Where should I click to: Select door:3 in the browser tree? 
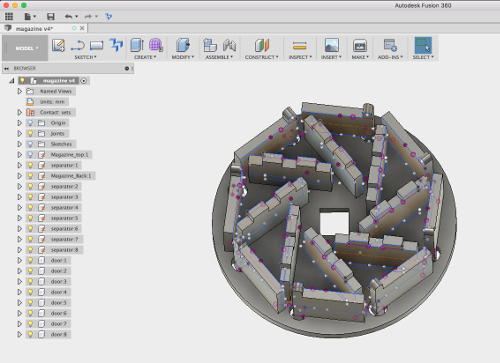[x=58, y=282]
